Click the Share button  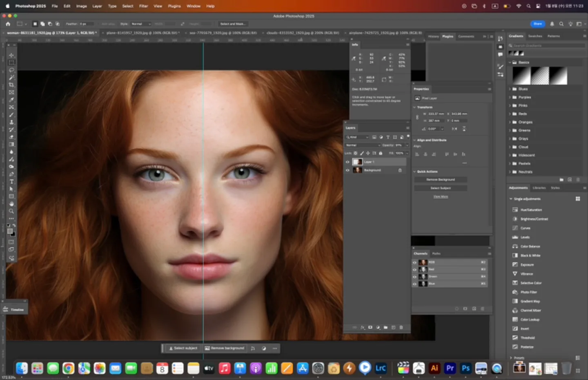(538, 24)
